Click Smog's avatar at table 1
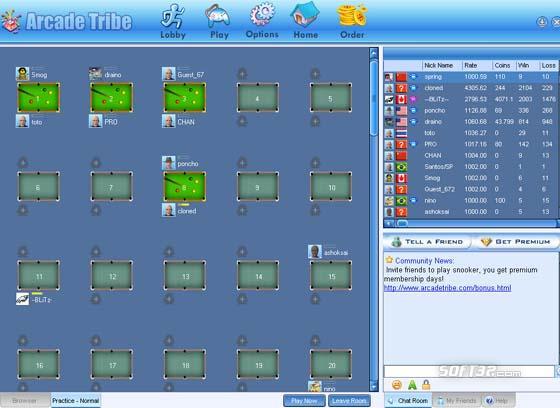Screen dimensions: 560x408 [x=22, y=74]
